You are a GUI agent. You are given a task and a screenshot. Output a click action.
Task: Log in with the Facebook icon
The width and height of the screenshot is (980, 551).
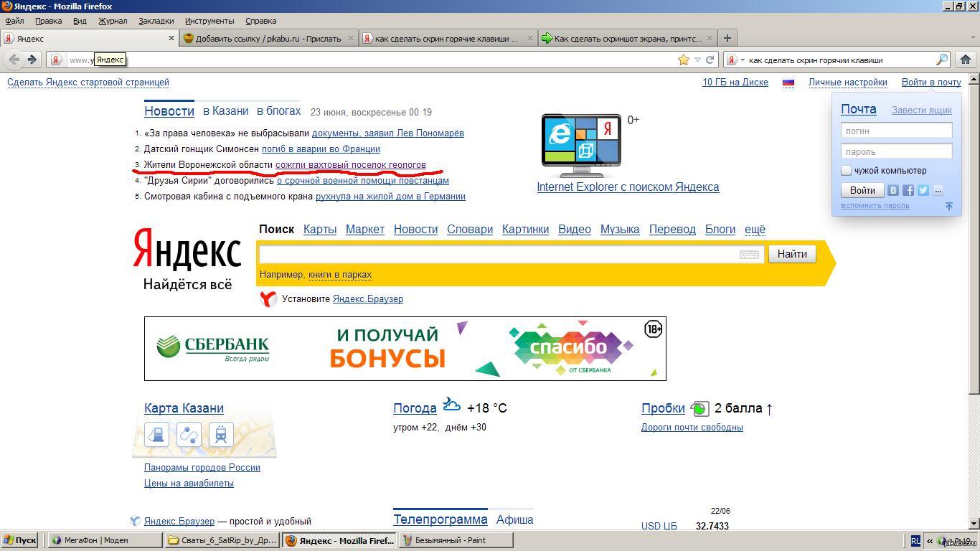908,190
